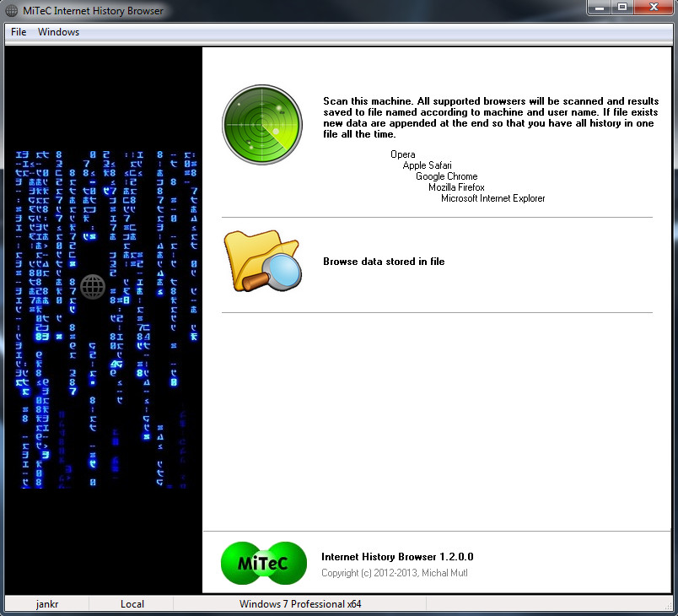The height and width of the screenshot is (616, 678).
Task: Click the Opera browser entry
Action: tap(402, 154)
